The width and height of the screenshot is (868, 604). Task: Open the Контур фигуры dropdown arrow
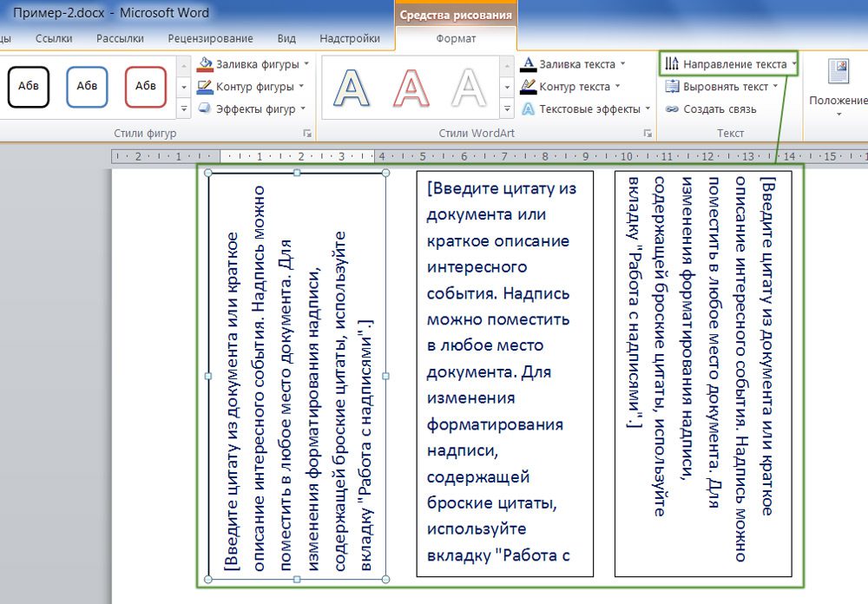point(301,86)
